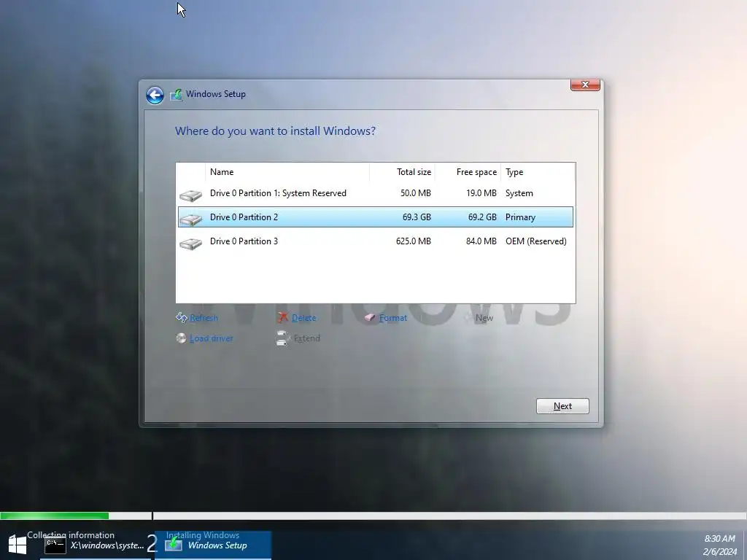747x560 pixels.
Task: Click the Installing Windows step label
Action: pos(203,535)
